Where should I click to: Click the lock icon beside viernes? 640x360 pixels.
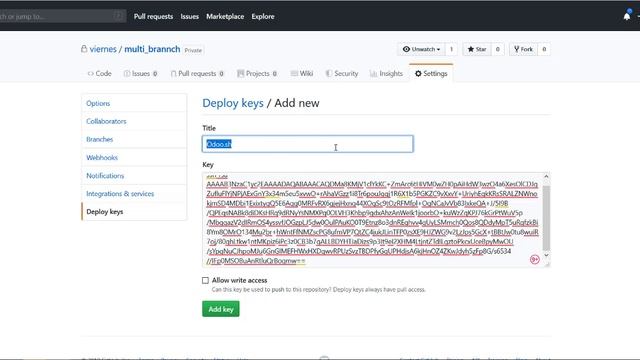(84, 49)
